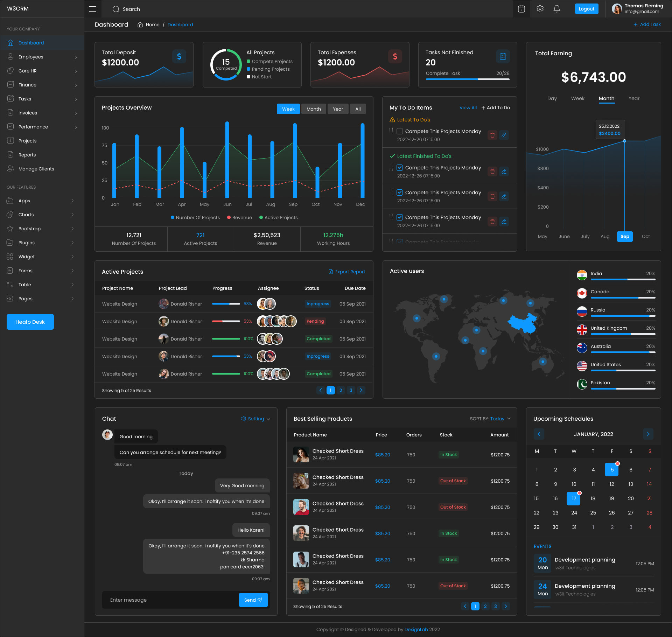672x637 pixels.
Task: Select the Invoices icon in the sidebar
Action: click(x=10, y=113)
